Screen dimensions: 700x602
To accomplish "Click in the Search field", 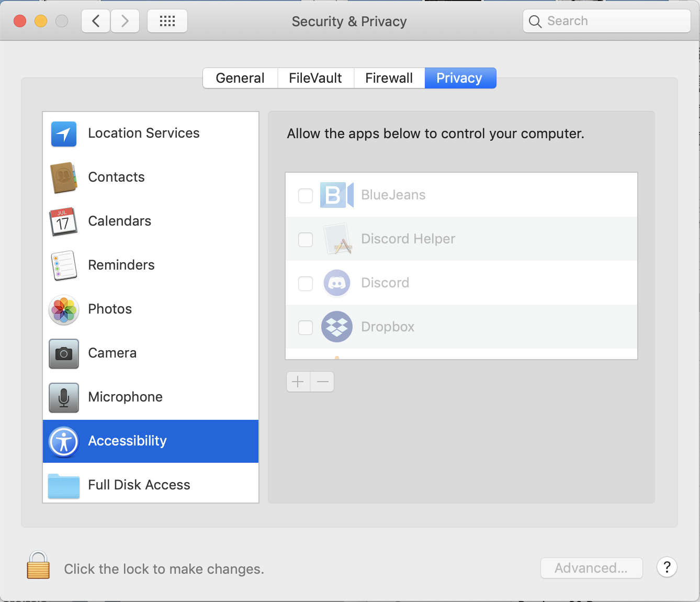I will coord(607,21).
